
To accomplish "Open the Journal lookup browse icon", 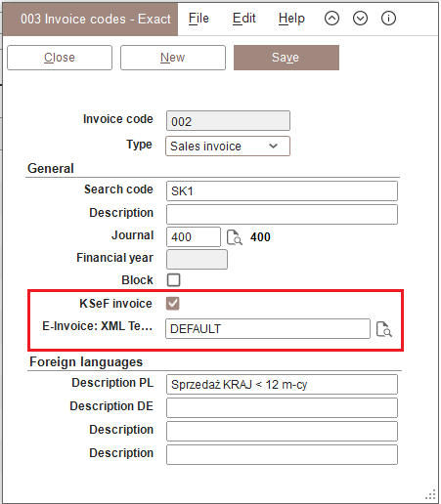I will pos(234,237).
